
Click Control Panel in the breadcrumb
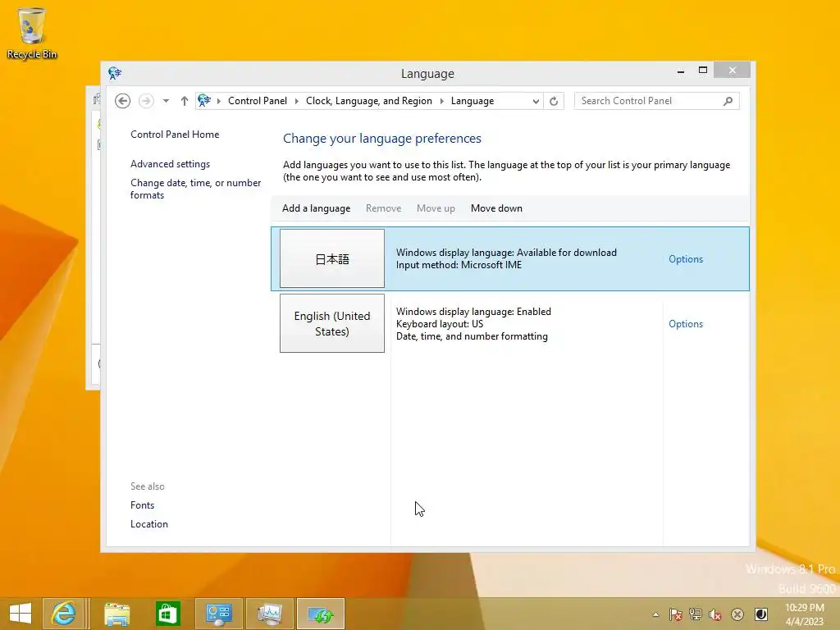pos(257,101)
